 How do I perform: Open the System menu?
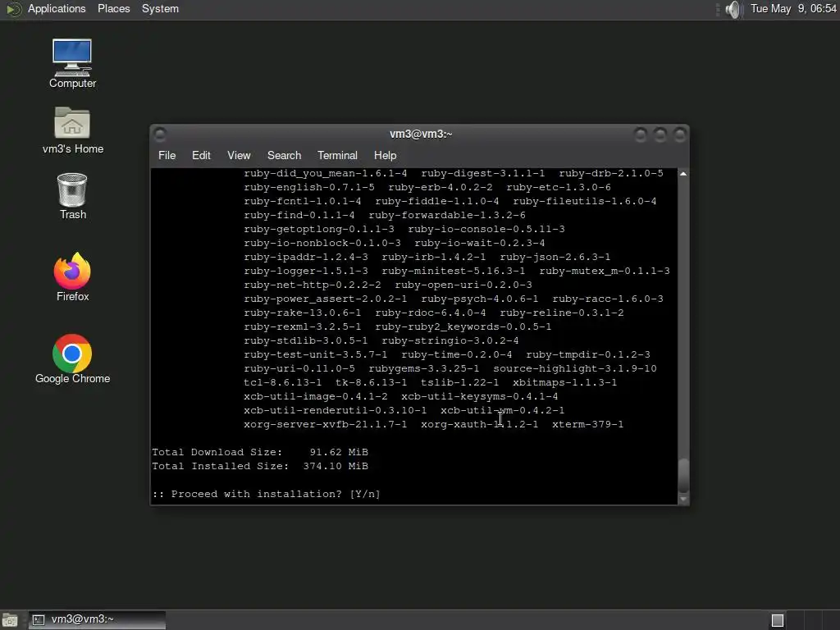tap(160, 9)
